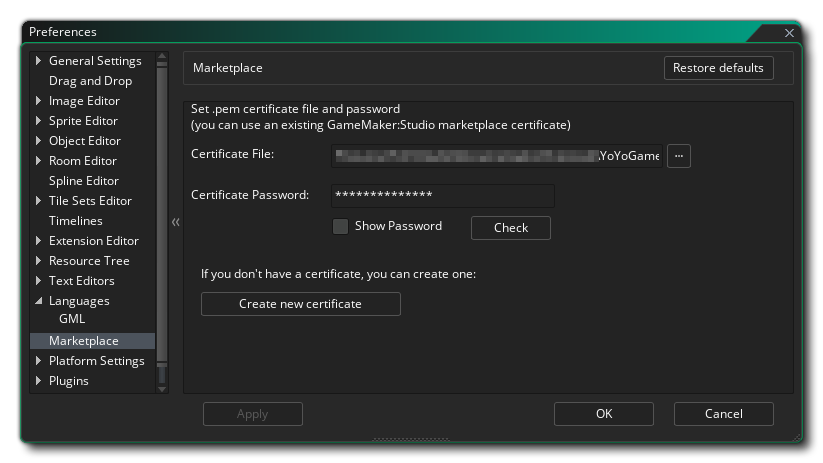The width and height of the screenshot is (823, 463).
Task: Expand the Image Editor section arrow
Action: (39, 101)
